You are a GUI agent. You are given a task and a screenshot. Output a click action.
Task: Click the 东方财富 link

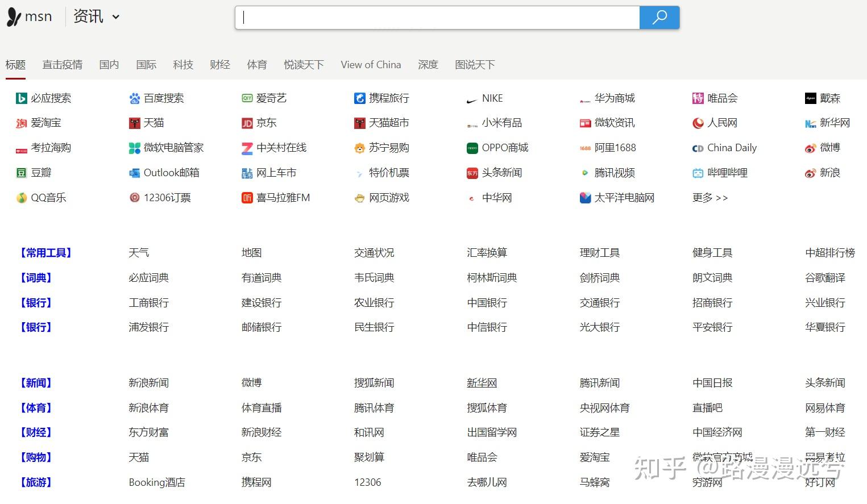click(149, 432)
